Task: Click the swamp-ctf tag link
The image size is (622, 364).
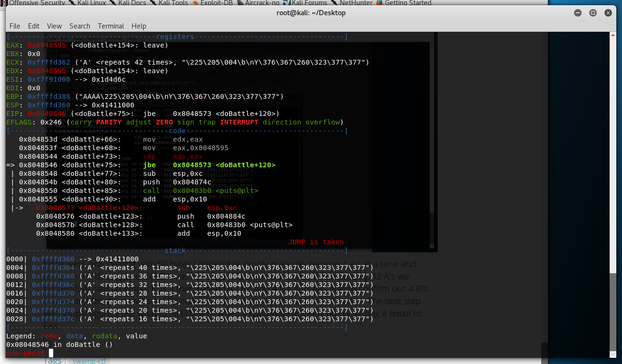Action: (x=91, y=361)
